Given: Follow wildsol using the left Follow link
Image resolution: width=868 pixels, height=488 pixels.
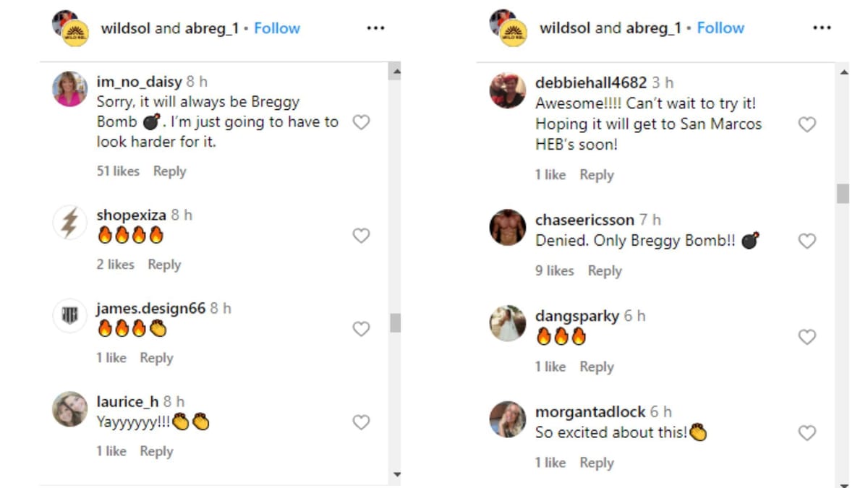Looking at the screenshot, I should click(x=278, y=27).
